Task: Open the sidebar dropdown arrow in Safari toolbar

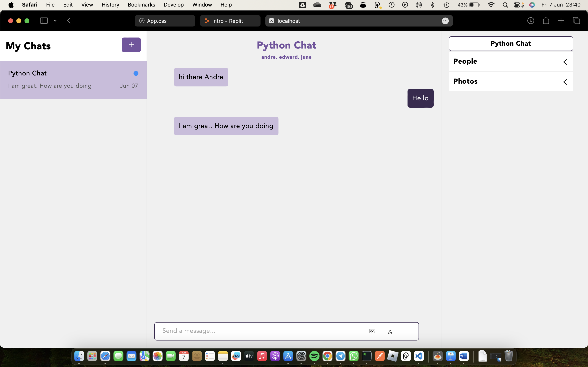Action: click(x=55, y=21)
